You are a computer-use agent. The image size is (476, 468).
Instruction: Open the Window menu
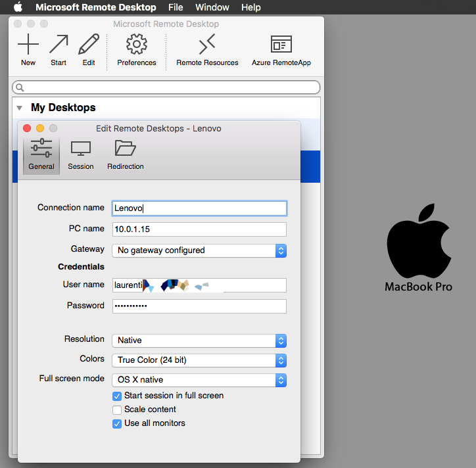(x=212, y=7)
